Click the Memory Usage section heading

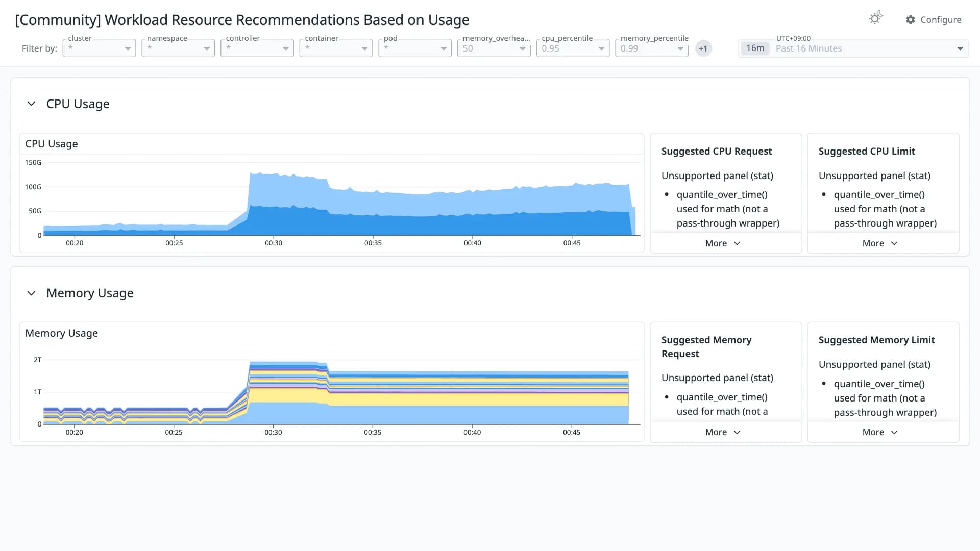coord(90,293)
